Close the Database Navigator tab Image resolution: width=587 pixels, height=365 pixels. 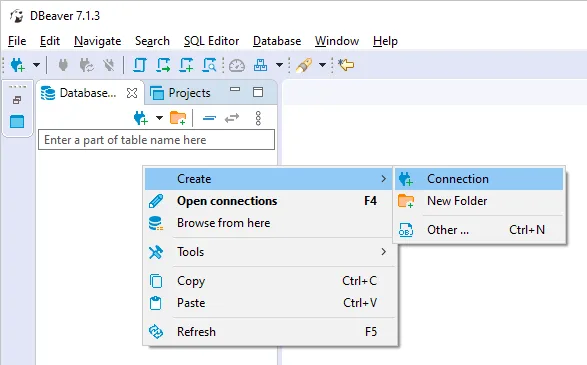[132, 93]
